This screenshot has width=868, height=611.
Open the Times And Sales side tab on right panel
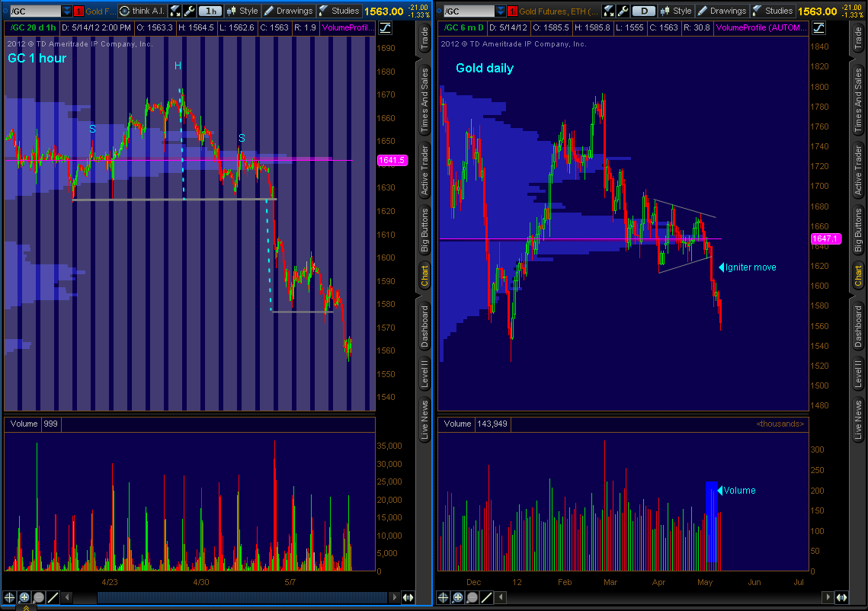click(x=858, y=99)
